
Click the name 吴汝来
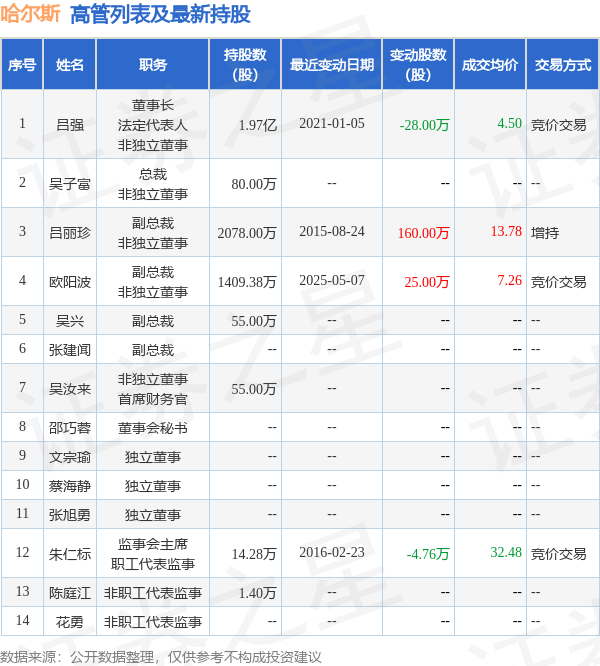[70, 389]
